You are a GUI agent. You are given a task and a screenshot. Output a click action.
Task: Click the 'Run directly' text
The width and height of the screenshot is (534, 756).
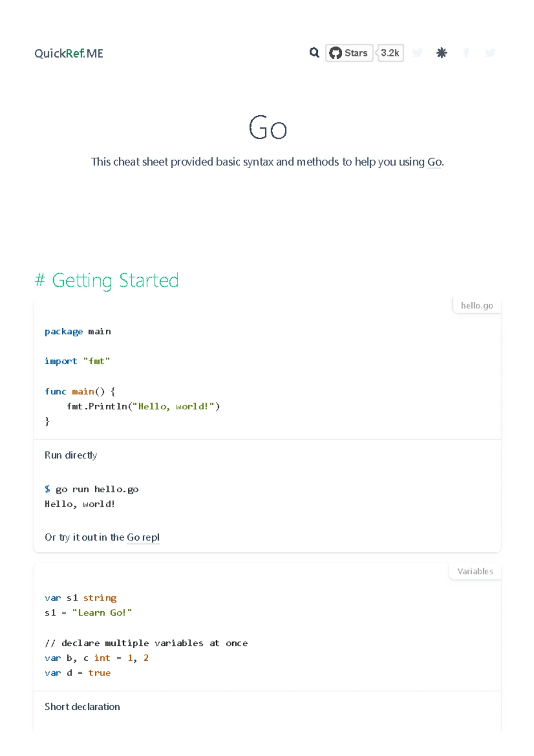[71, 455]
